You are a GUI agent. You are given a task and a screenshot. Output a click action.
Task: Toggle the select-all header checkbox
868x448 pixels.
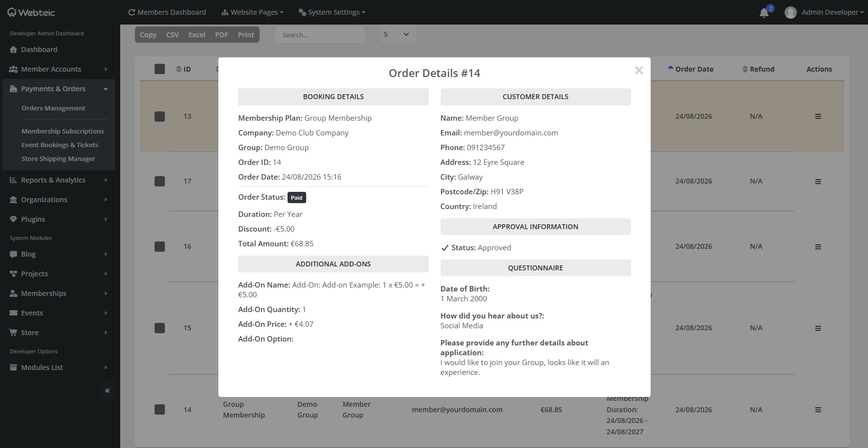coord(159,69)
